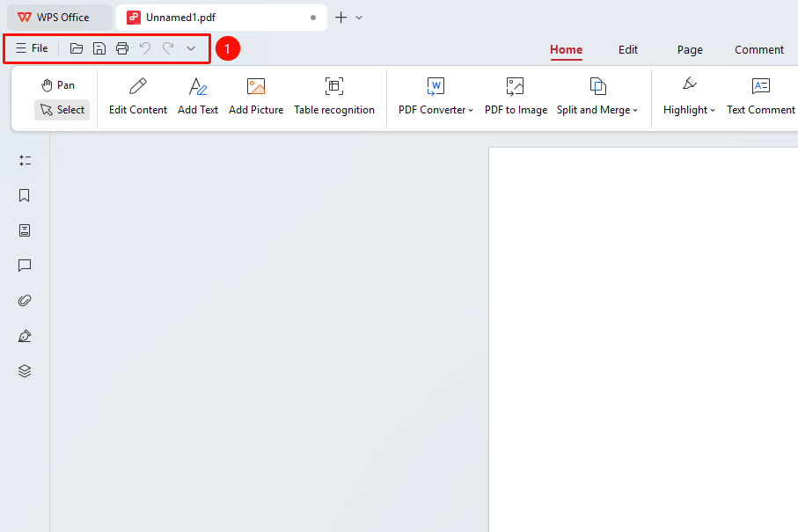This screenshot has height=532, width=798.
Task: Open the attachments paperclip panel
Action: [x=25, y=301]
